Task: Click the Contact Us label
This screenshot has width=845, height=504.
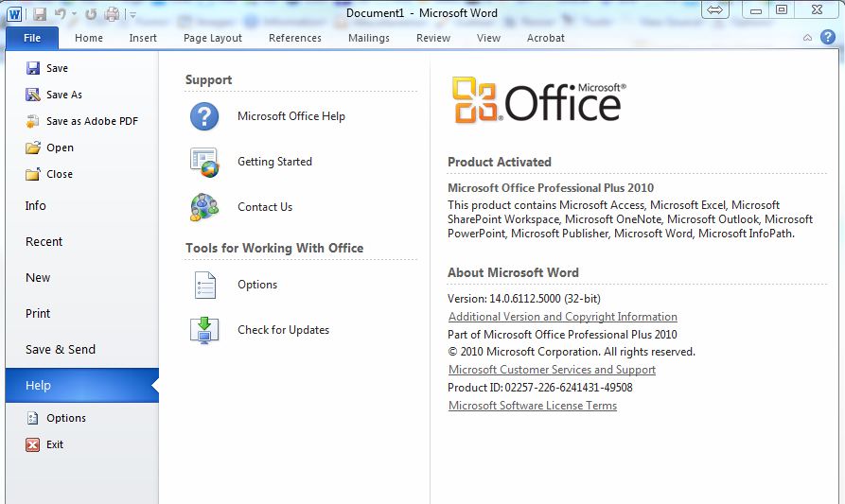Action: [265, 207]
